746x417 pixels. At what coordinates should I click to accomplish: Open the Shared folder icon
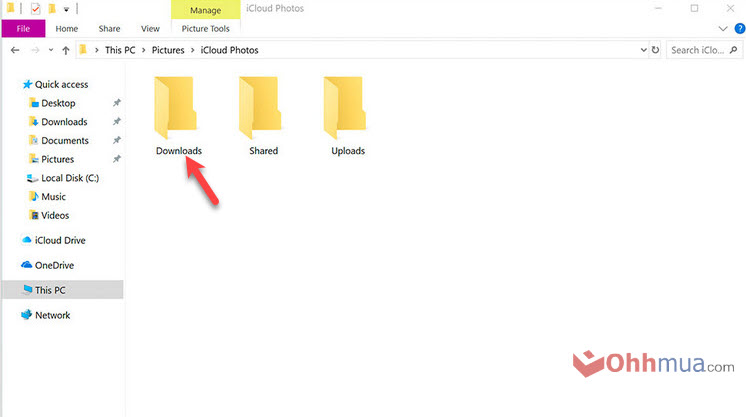click(x=260, y=108)
